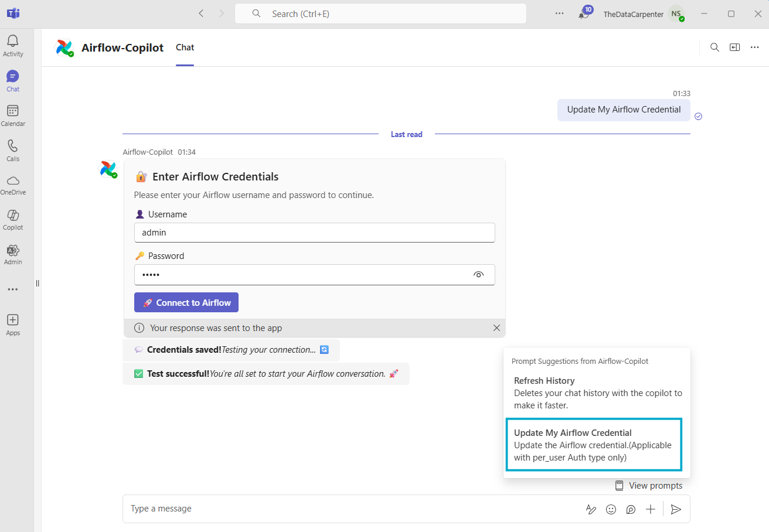Viewport: 769px width, 532px height.
Task: Click the sidebar resize handle
Action: [x=38, y=283]
